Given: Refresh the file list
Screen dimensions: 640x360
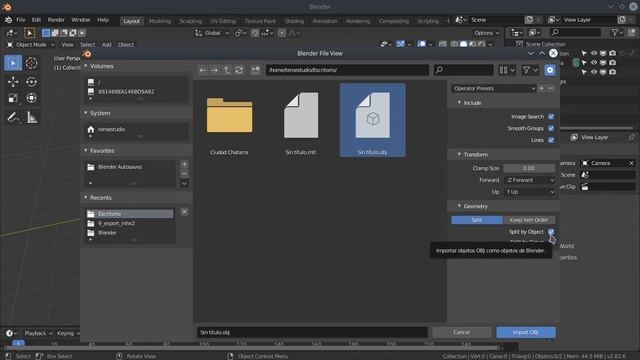Looking at the screenshot, I should pyautogui.click(x=239, y=70).
